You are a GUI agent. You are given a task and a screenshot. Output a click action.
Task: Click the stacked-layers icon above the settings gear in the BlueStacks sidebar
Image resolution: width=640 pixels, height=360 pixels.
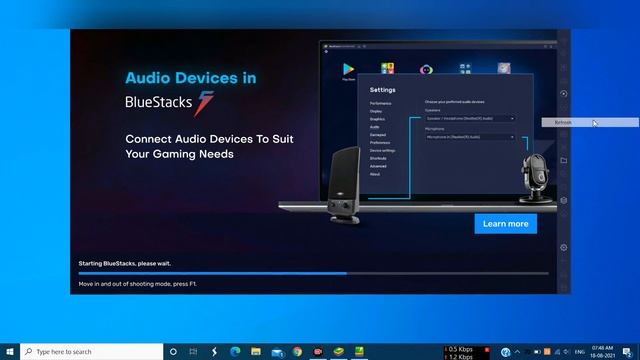(x=564, y=200)
